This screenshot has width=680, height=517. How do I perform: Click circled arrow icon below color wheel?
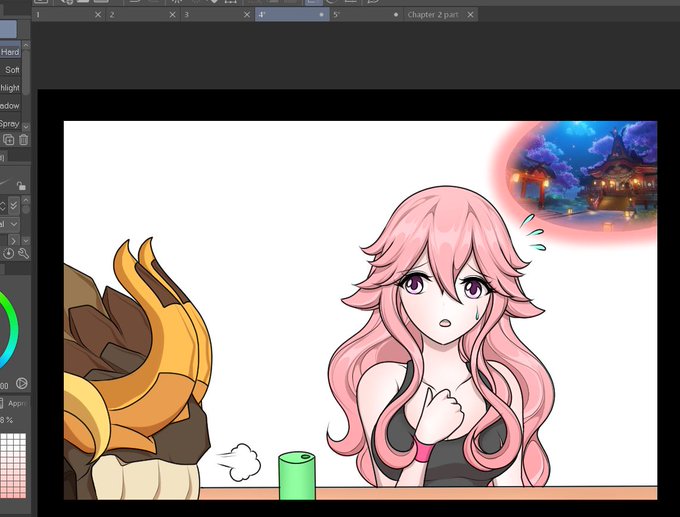point(21,383)
